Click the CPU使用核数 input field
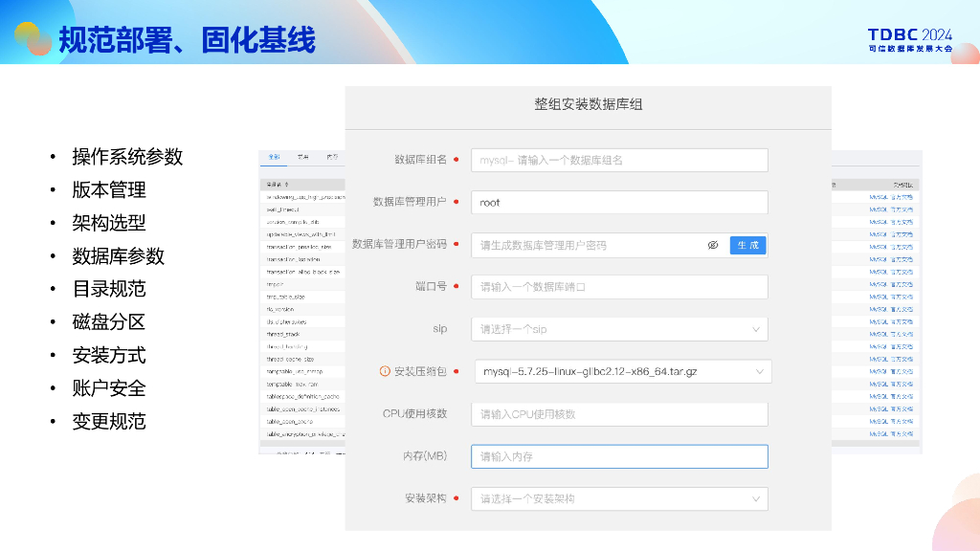 pos(620,413)
